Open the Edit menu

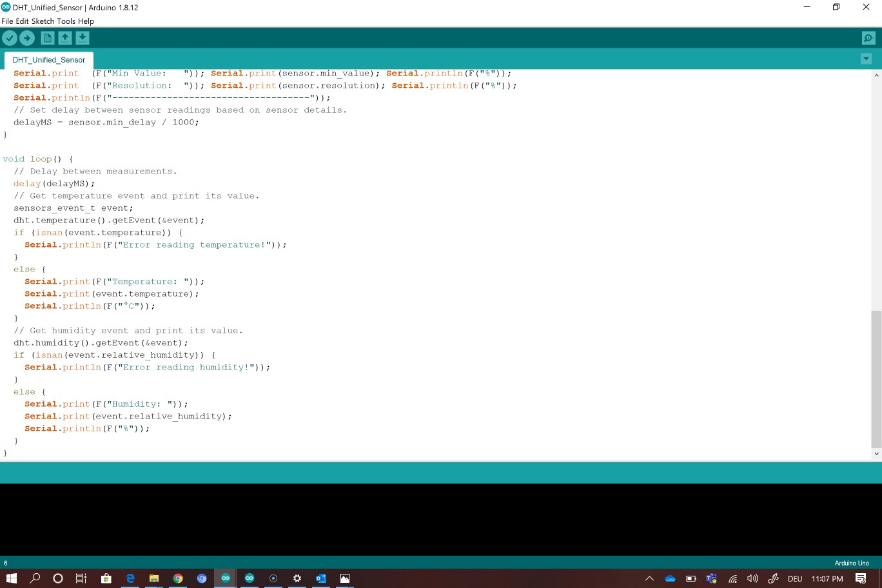pyautogui.click(x=23, y=21)
